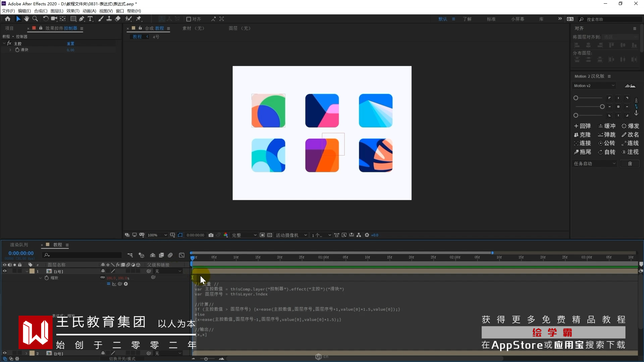
Task: Select the Hand tool
Action: coord(26,19)
